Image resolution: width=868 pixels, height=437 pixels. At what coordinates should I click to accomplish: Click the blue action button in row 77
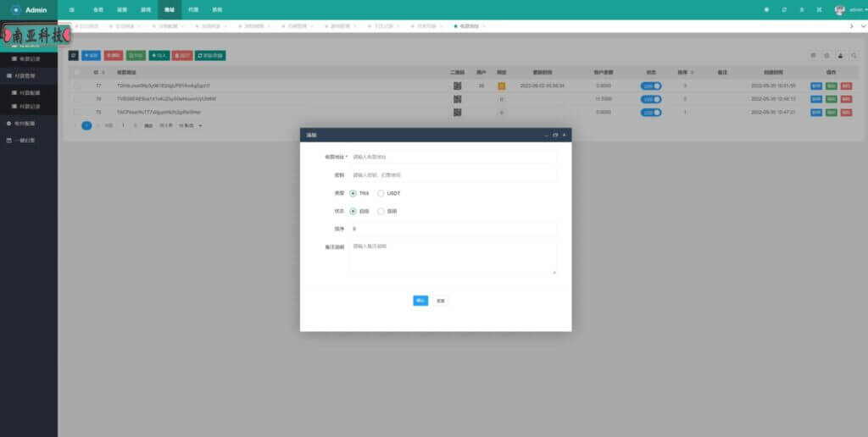point(816,86)
